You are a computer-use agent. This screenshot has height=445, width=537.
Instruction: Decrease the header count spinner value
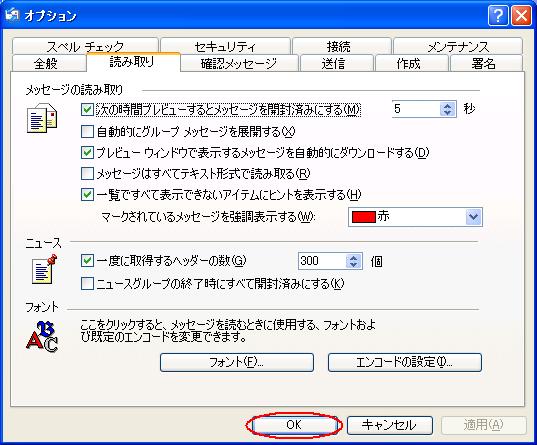click(353, 265)
